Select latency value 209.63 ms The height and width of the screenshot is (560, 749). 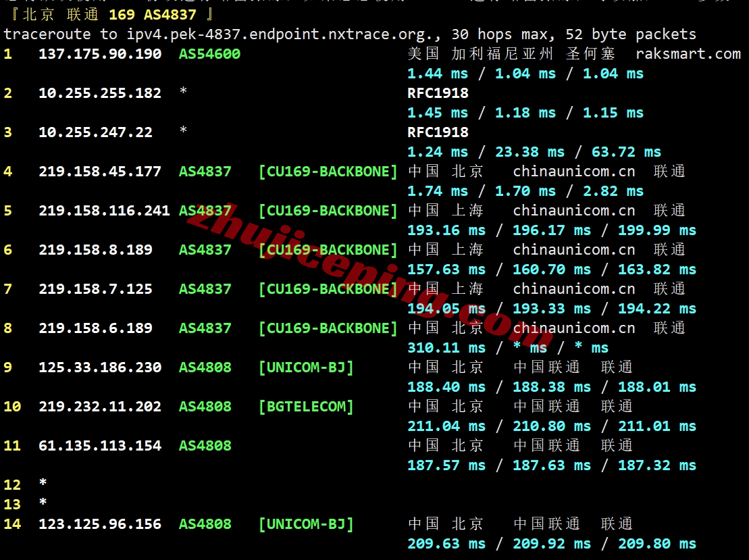click(446, 543)
